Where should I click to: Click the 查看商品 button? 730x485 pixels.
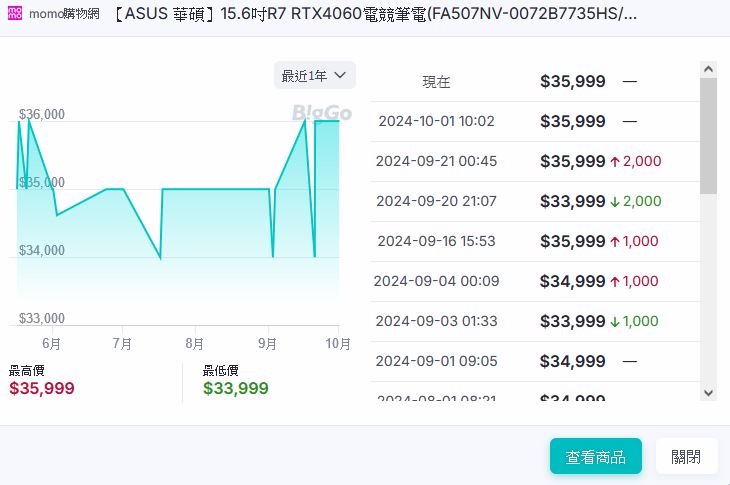click(x=595, y=457)
